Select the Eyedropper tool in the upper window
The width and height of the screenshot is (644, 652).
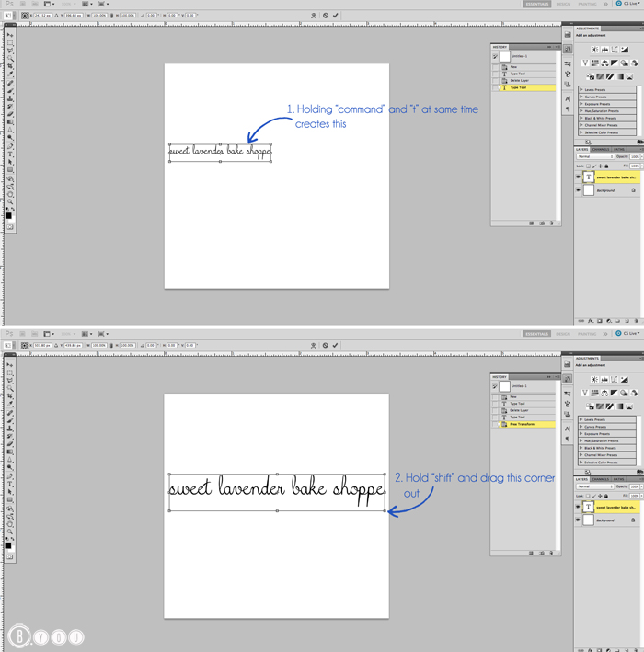[x=10, y=74]
